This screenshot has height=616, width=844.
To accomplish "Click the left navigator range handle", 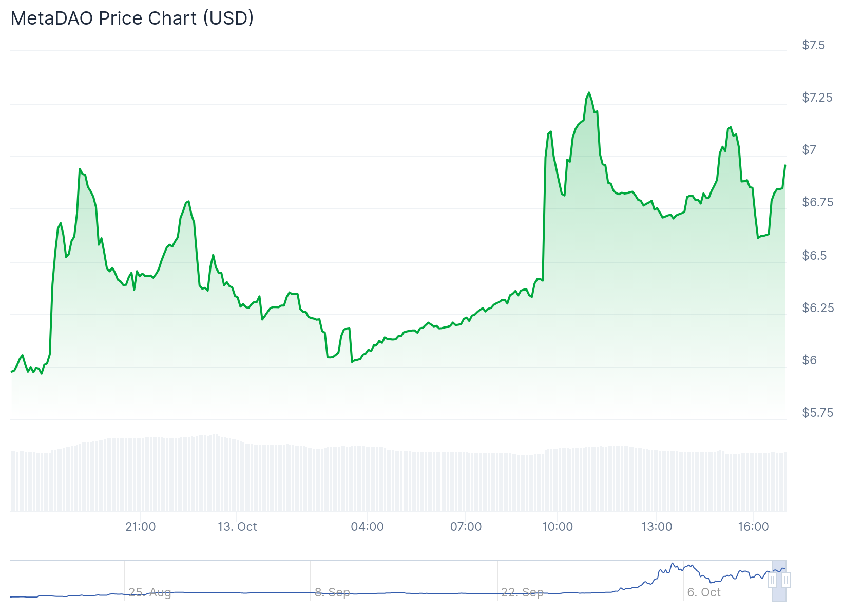I will pos(773,581).
